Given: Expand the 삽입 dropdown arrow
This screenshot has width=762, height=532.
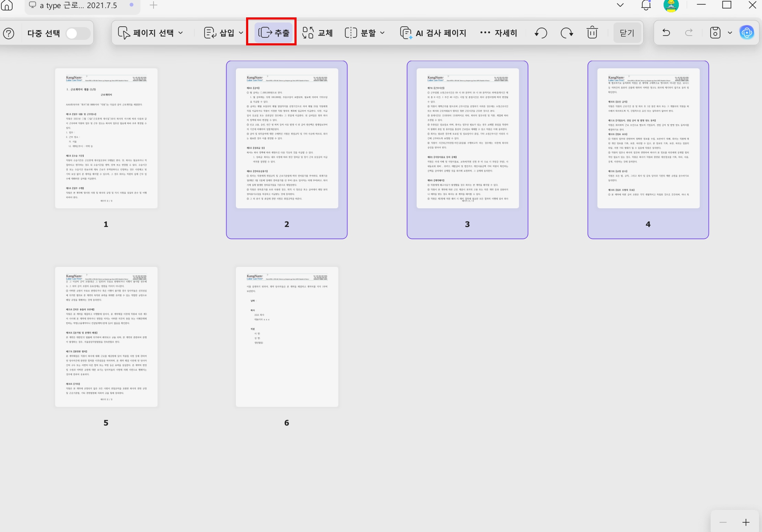Looking at the screenshot, I should point(241,33).
